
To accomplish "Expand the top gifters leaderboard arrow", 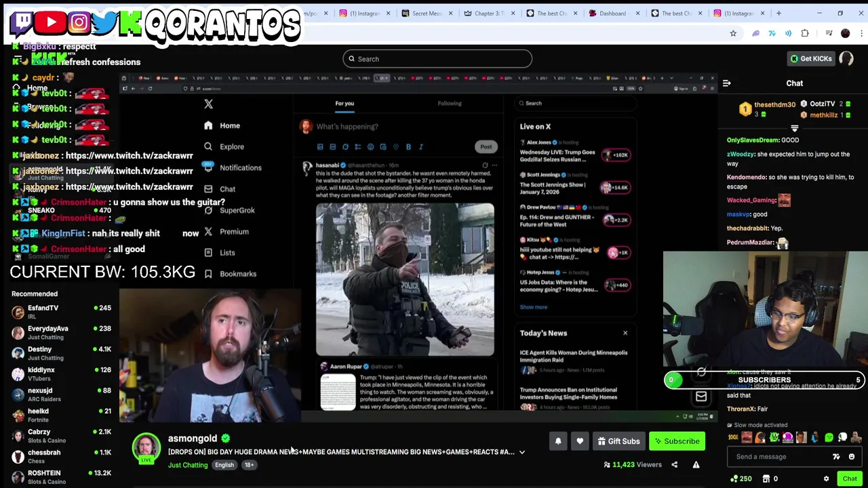I will pos(794,127).
